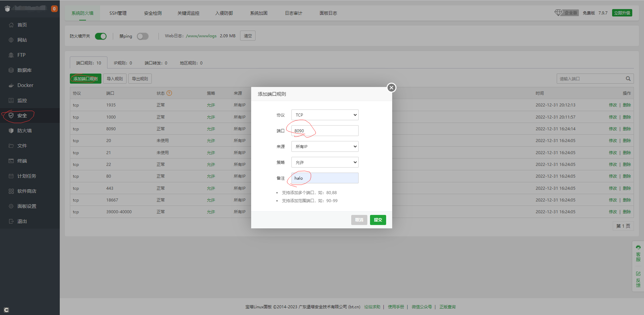
Task: Open the /www/wwwlogs web log path link
Action: tap(201, 36)
